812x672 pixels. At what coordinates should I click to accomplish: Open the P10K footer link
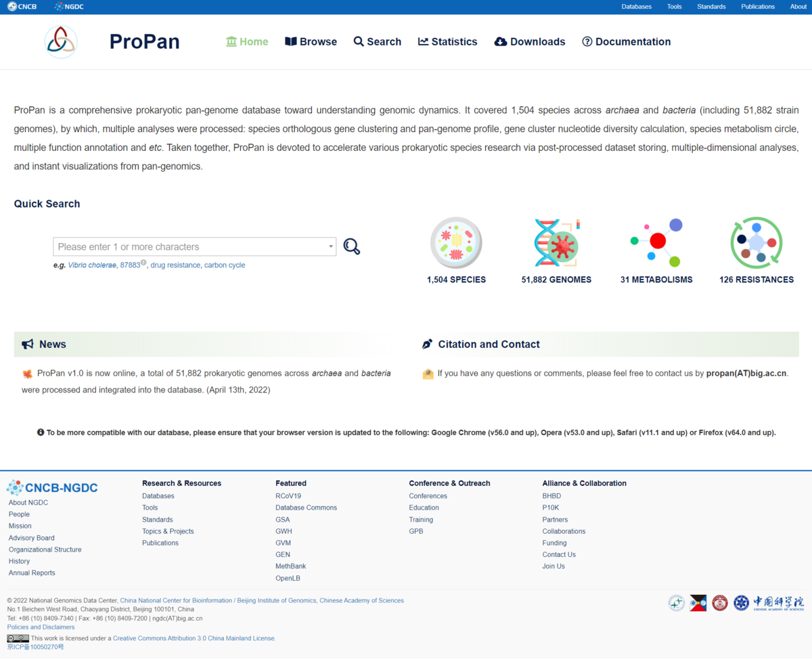551,508
